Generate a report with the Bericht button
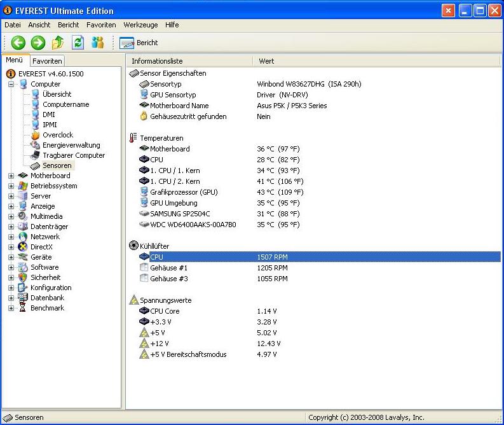504x425 pixels. 139,43
